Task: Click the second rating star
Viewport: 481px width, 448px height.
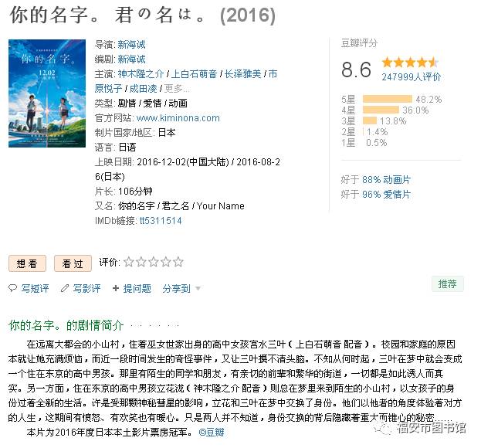Action: click(x=141, y=262)
